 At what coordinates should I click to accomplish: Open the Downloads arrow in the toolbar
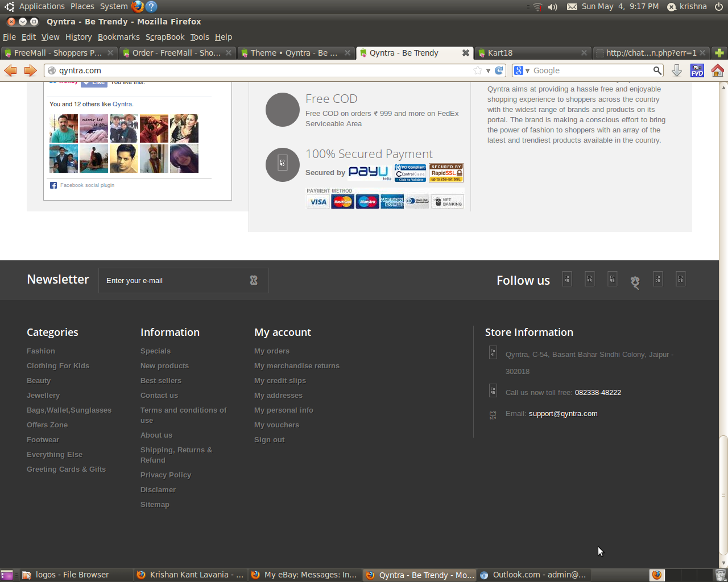tap(677, 70)
